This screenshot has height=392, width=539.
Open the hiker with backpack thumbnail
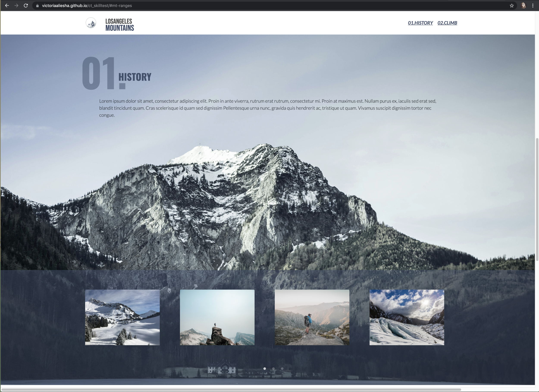(312, 317)
